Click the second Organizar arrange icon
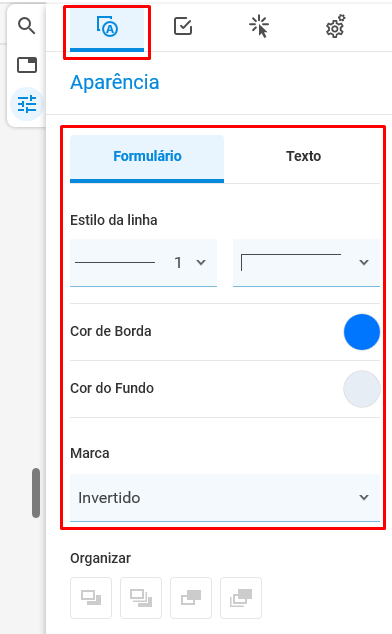Image resolution: width=392 pixels, height=634 pixels. click(141, 598)
